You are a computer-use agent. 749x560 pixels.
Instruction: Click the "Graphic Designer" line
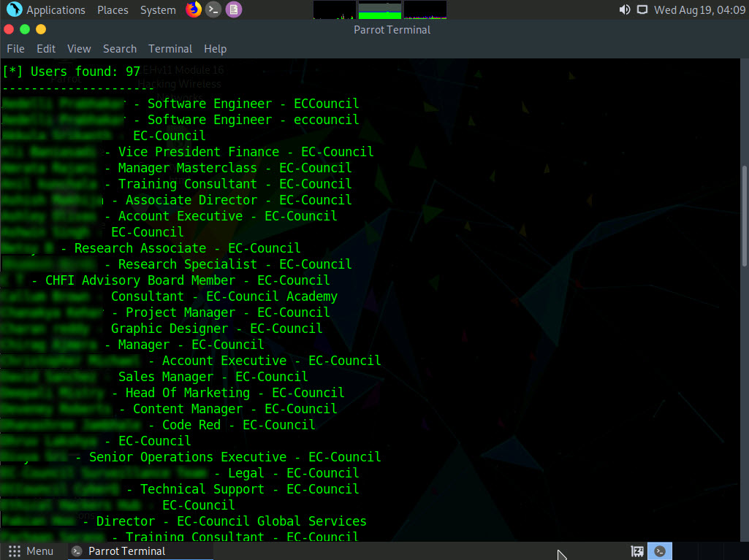[x=162, y=329]
